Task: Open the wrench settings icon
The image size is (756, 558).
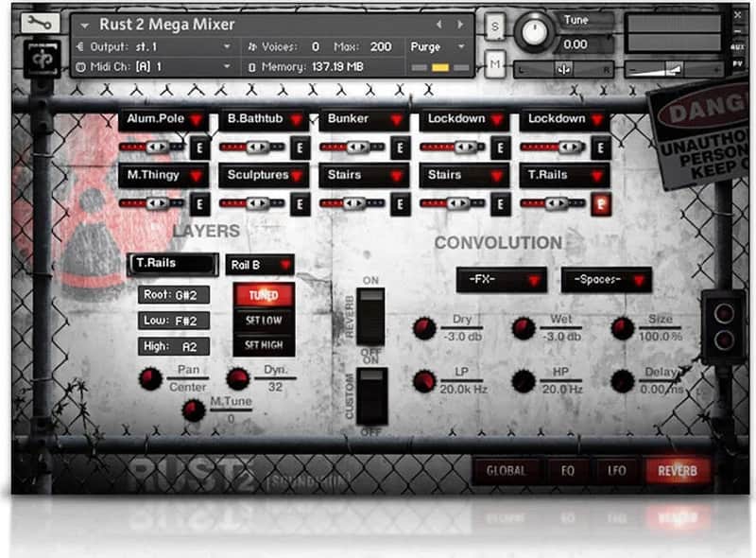Action: pos(41,23)
